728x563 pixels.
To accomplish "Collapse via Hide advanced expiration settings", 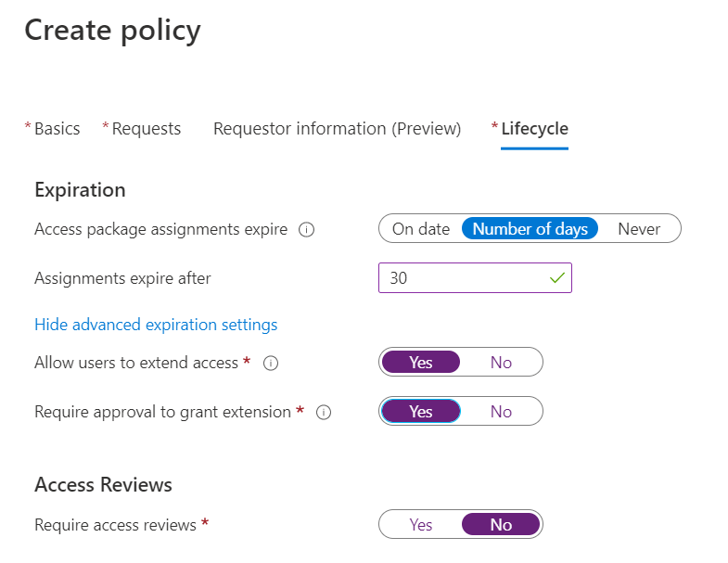I will pos(156,325).
